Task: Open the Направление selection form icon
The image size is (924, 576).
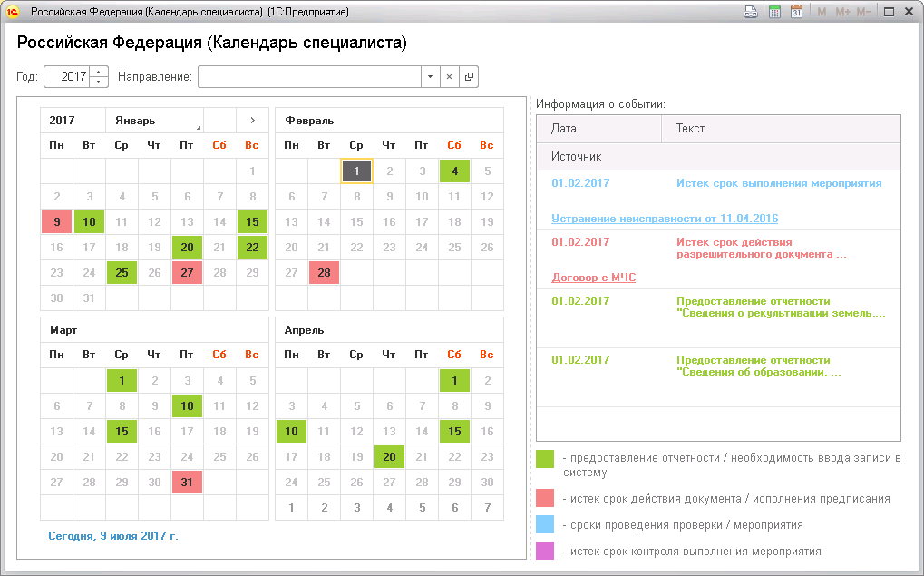Action: tap(469, 76)
